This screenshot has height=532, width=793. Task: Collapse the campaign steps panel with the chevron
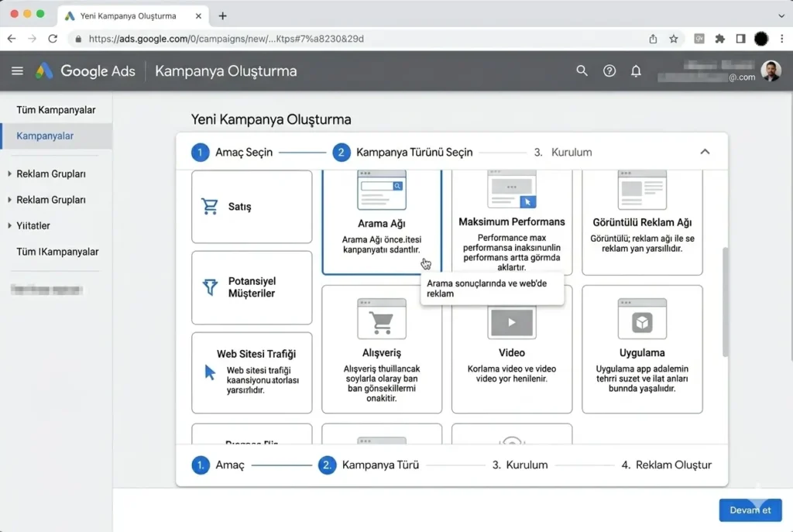[705, 152]
